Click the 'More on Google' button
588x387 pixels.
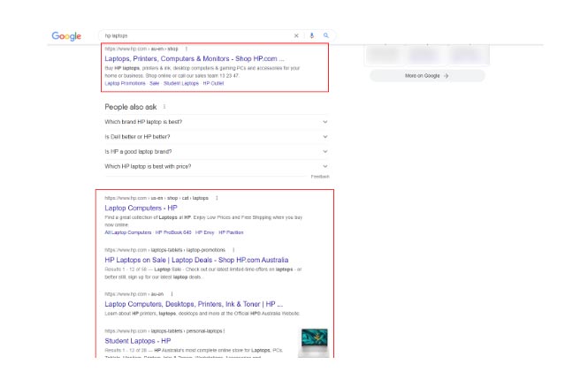coord(427,76)
